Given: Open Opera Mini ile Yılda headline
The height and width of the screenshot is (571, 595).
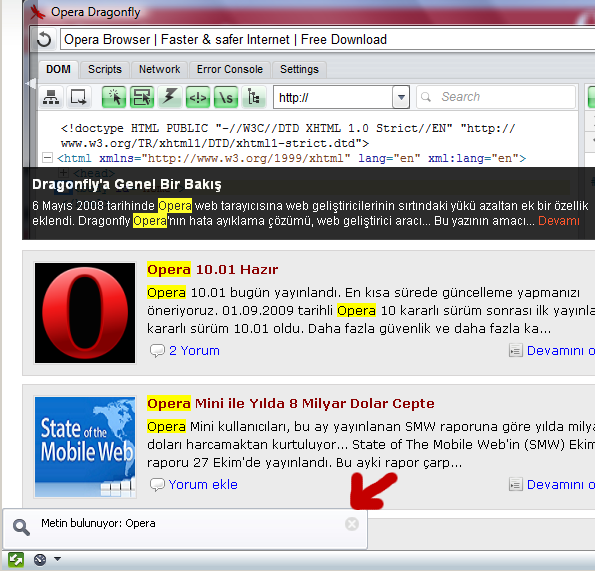Looking at the screenshot, I should 291,403.
